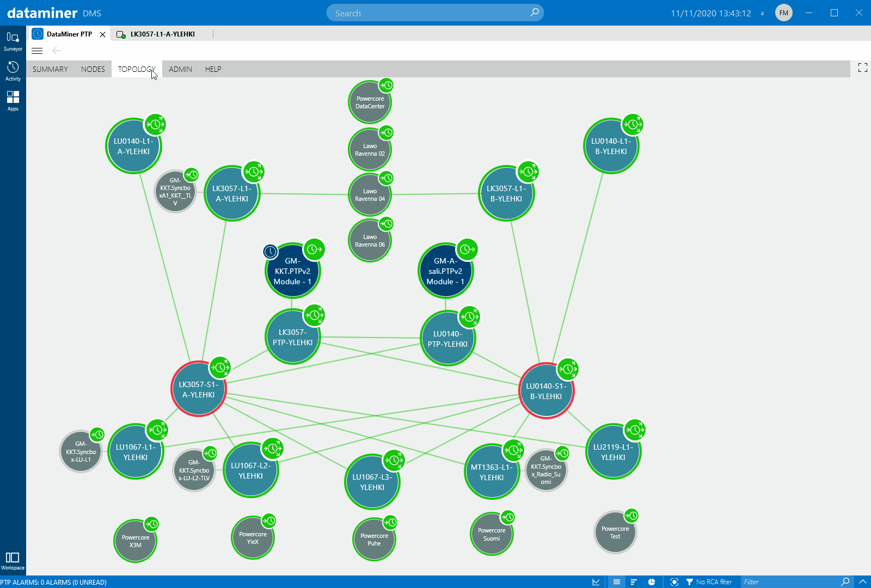Screen dimensions: 871x588
Task: Toggle full screen view icon
Action: [863, 68]
